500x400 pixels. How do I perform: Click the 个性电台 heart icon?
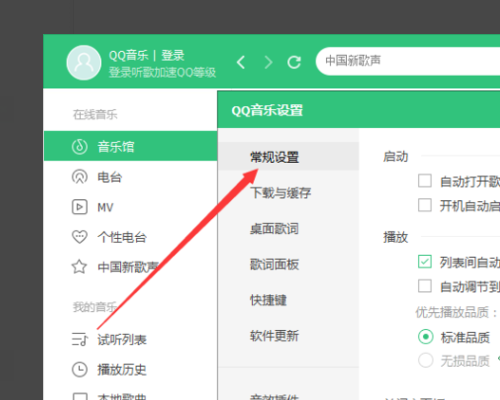pyautogui.click(x=80, y=237)
